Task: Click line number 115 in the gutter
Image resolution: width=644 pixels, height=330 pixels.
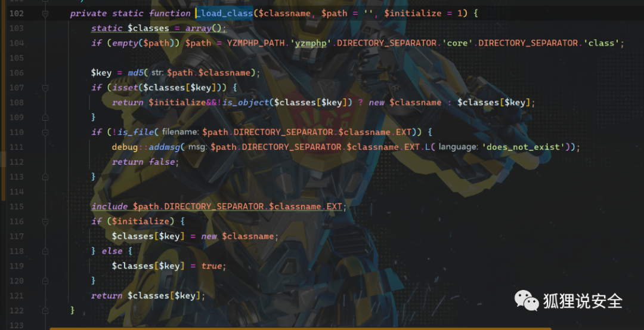Action: (17, 206)
